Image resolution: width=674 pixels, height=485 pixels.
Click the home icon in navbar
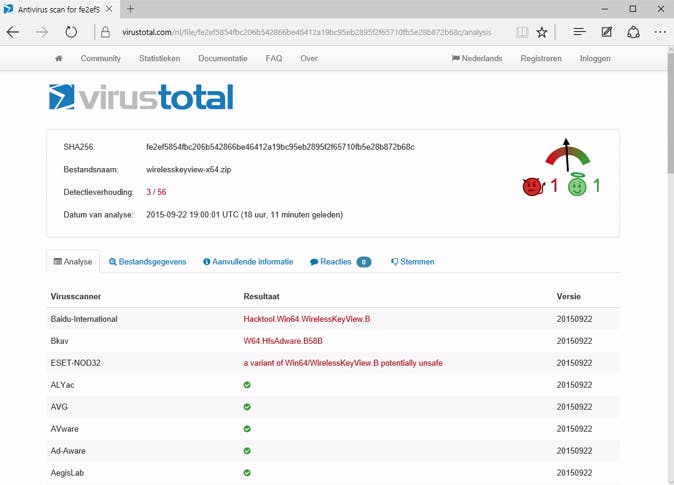(59, 58)
